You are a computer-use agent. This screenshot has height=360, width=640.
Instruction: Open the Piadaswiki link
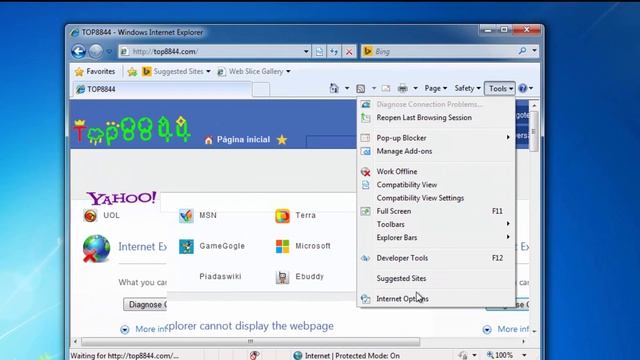click(x=220, y=276)
